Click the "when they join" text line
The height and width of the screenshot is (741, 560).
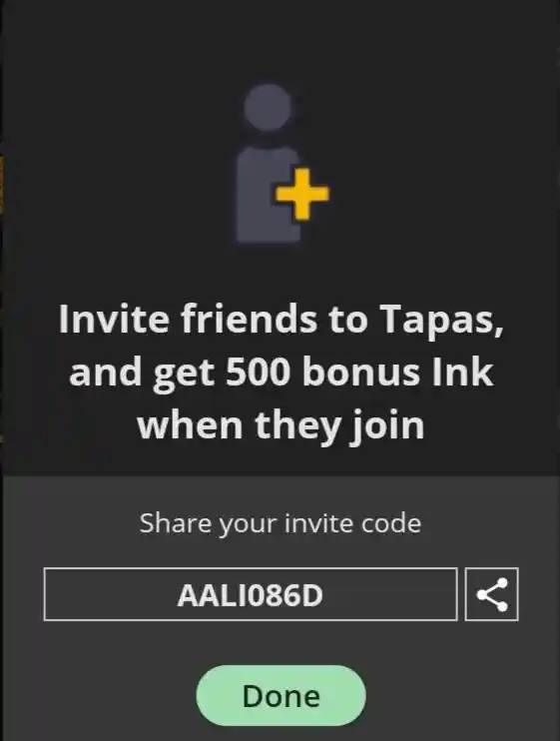[x=280, y=424]
